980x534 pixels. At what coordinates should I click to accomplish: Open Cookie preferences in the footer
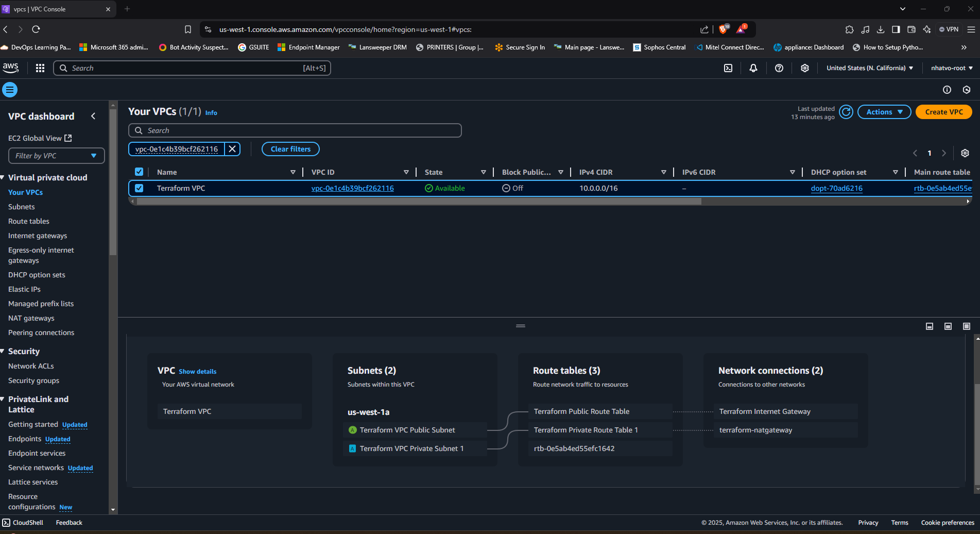pos(948,523)
